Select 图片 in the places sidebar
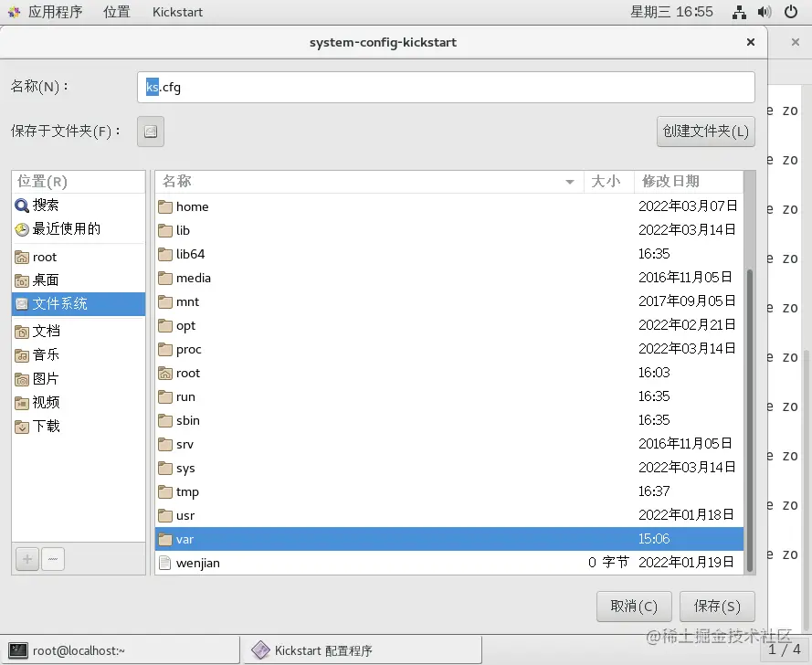Image resolution: width=812 pixels, height=665 pixels. coord(79,379)
